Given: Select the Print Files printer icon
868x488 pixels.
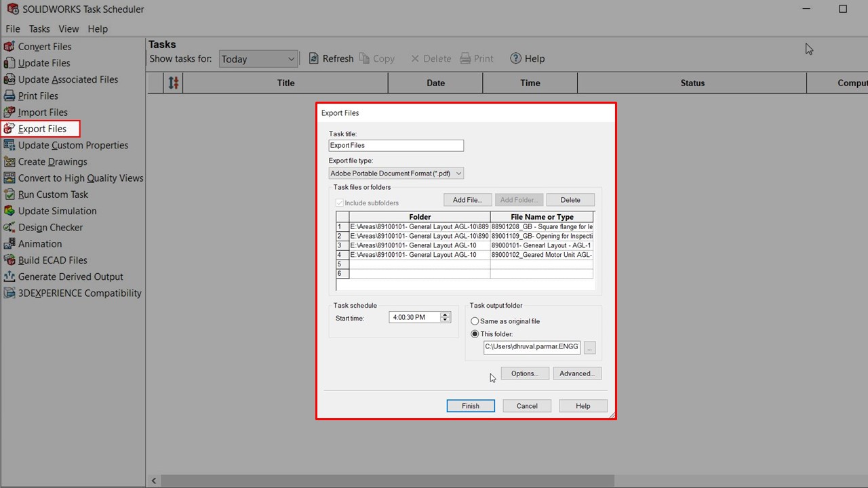Looking at the screenshot, I should 9,96.
